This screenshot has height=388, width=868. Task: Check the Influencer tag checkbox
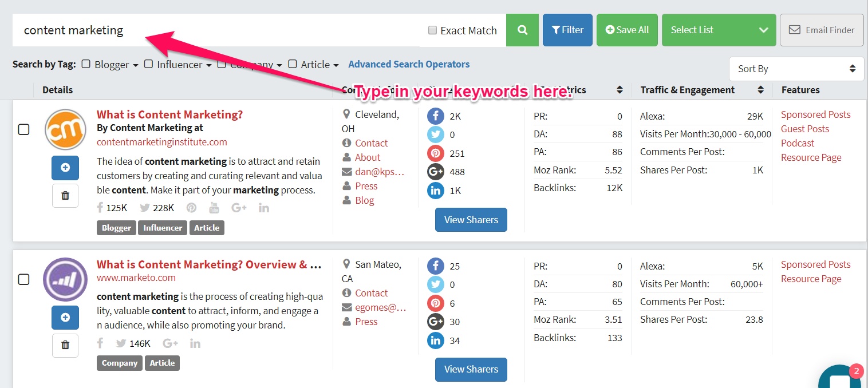click(x=148, y=64)
